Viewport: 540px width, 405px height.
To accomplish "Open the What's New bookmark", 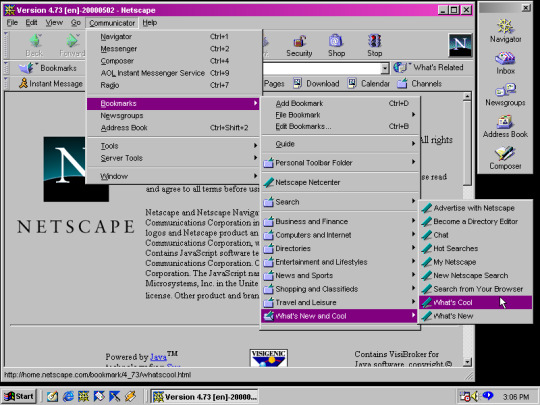I will coord(476,316).
